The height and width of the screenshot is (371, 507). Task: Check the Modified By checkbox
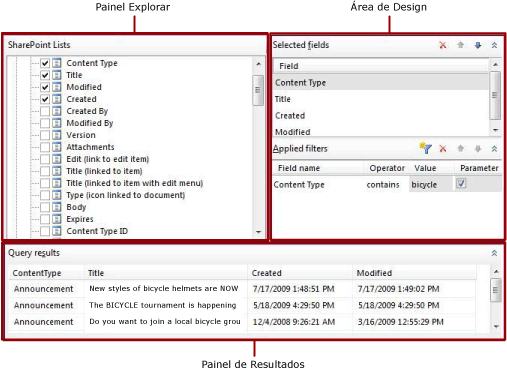pyautogui.click(x=45, y=123)
